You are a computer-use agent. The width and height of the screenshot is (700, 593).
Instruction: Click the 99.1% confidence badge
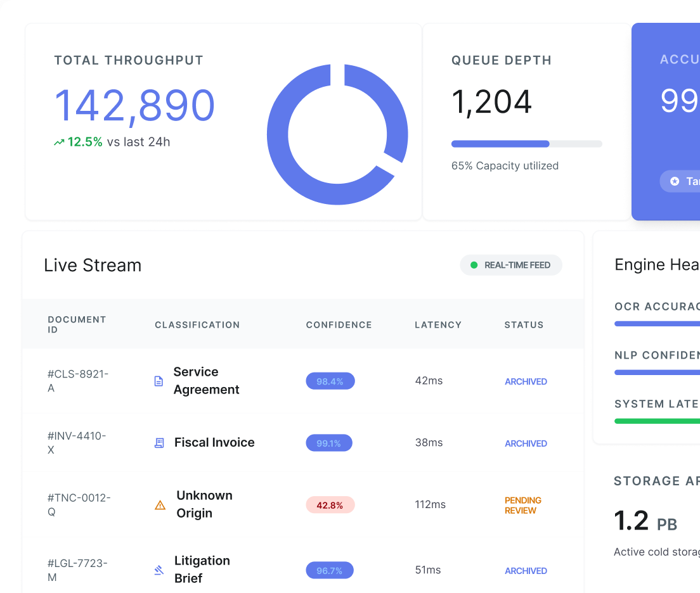point(329,443)
